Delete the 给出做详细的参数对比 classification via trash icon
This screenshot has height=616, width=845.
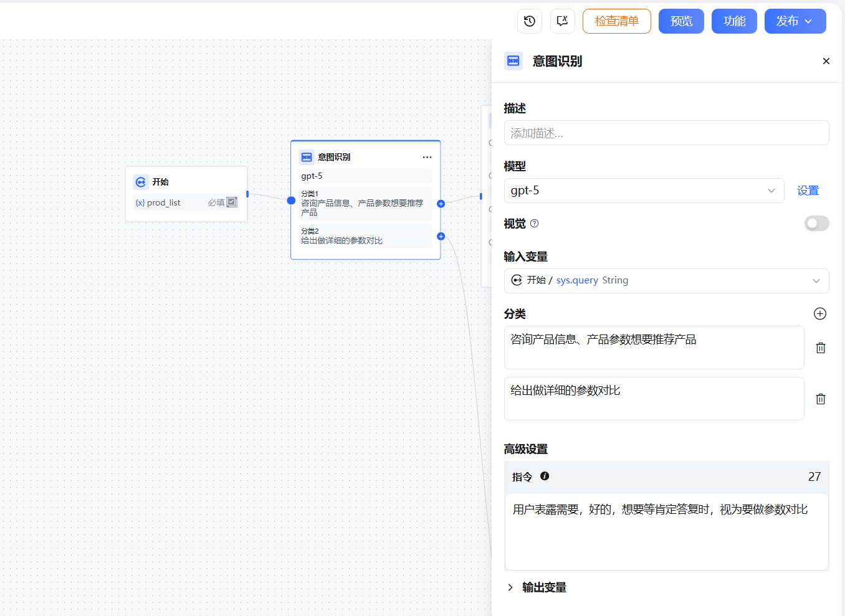pos(821,399)
